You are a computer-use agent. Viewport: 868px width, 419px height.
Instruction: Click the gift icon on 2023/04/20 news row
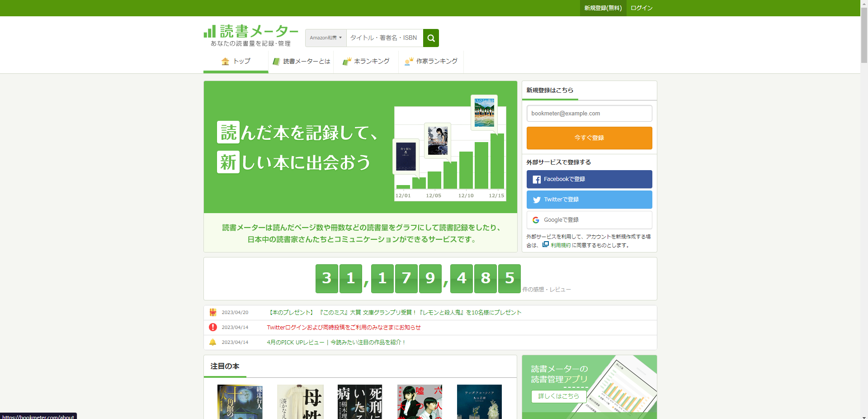pyautogui.click(x=213, y=312)
